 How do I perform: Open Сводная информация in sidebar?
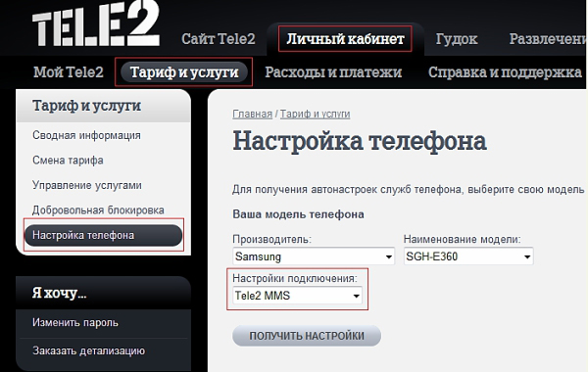(x=86, y=135)
